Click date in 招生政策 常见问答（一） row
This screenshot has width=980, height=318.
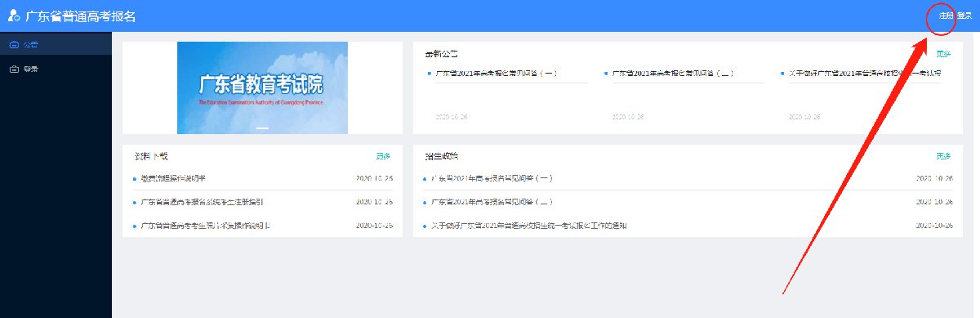pyautogui.click(x=934, y=178)
